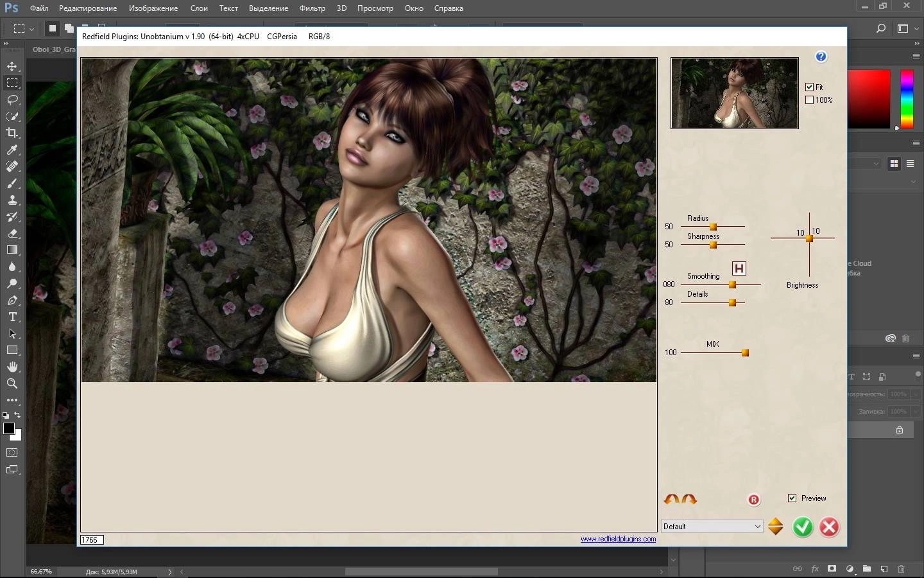The width and height of the screenshot is (924, 578).
Task: Create new group folder icon in Layers panel
Action: tap(866, 569)
